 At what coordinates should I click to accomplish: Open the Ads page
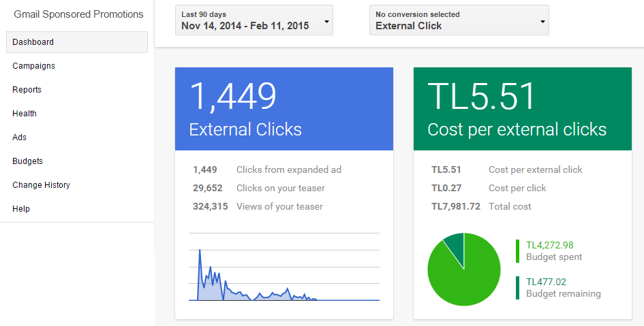tap(20, 137)
